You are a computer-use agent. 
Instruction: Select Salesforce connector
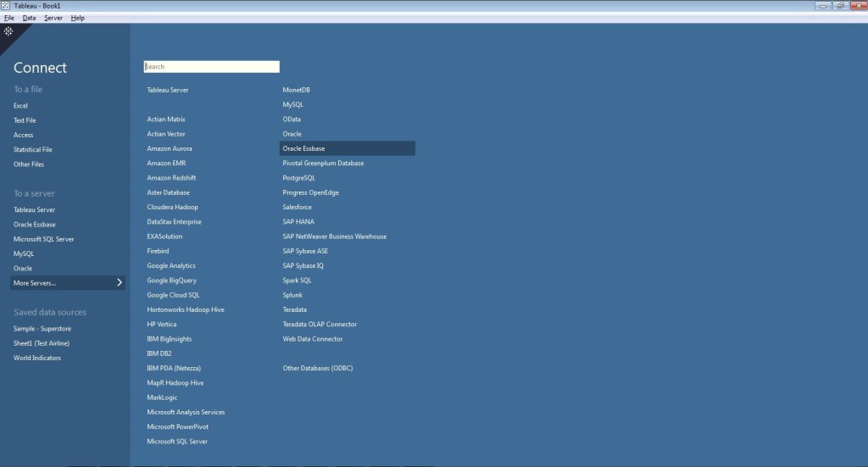tap(298, 207)
